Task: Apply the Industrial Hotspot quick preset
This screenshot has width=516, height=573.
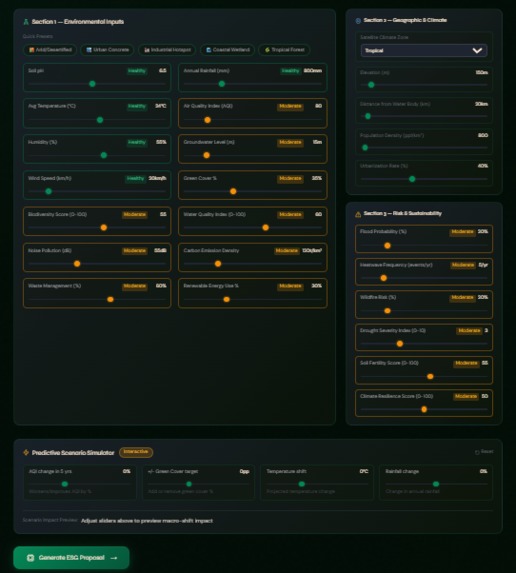Action: click(167, 50)
